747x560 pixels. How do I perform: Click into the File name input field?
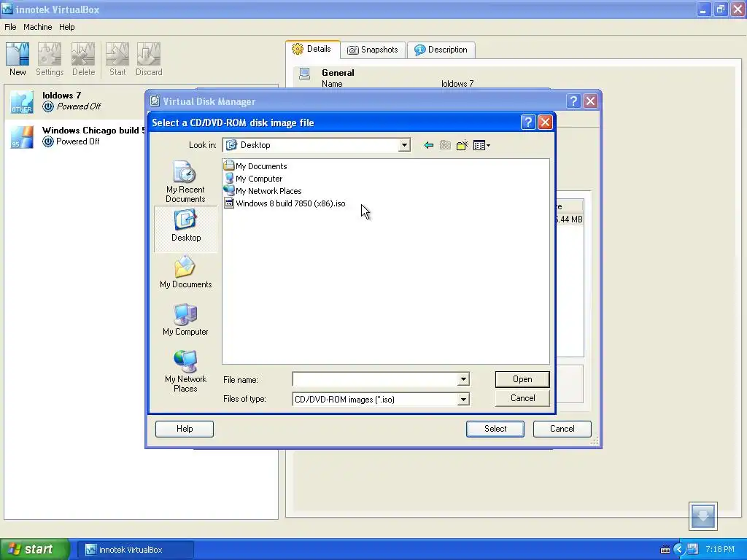click(x=375, y=379)
